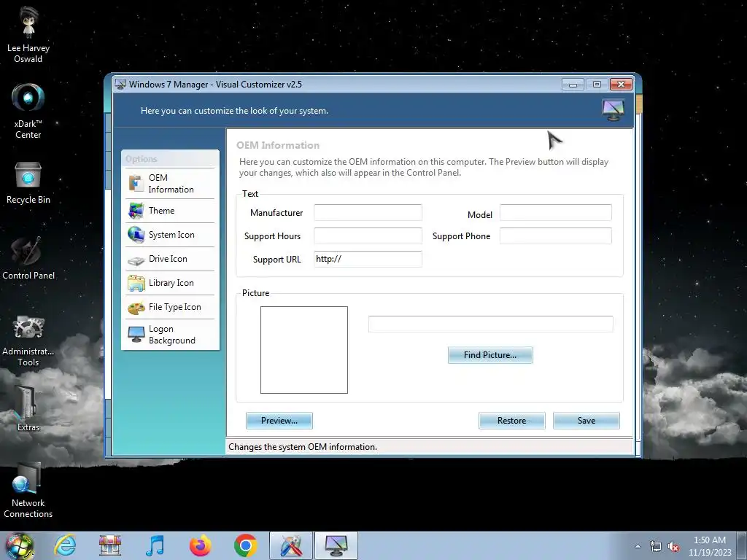Select the File Type Icon option
The width and height of the screenshot is (747, 560).
click(x=170, y=307)
